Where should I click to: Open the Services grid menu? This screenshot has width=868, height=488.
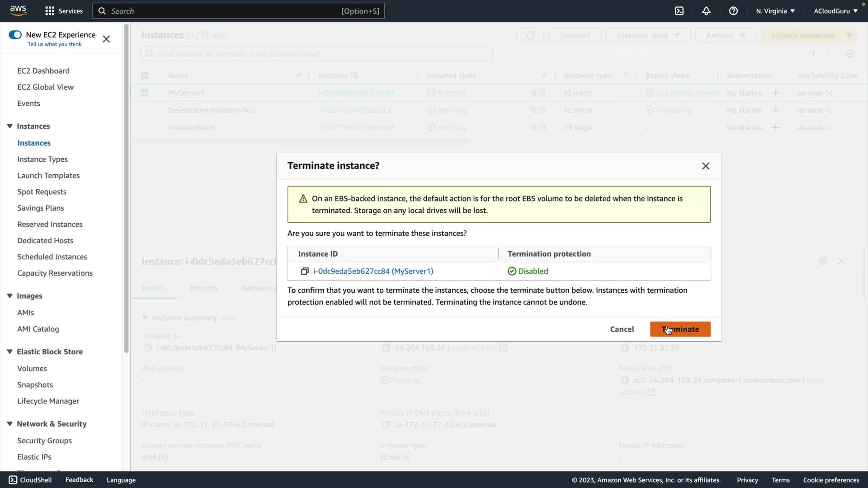(x=64, y=11)
